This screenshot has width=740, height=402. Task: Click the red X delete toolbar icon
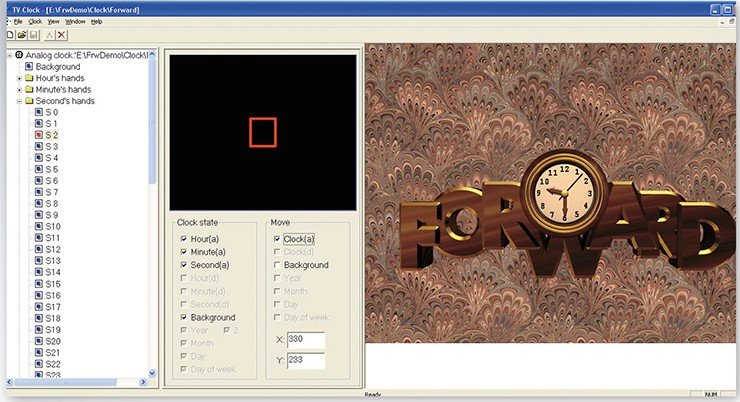[x=62, y=35]
